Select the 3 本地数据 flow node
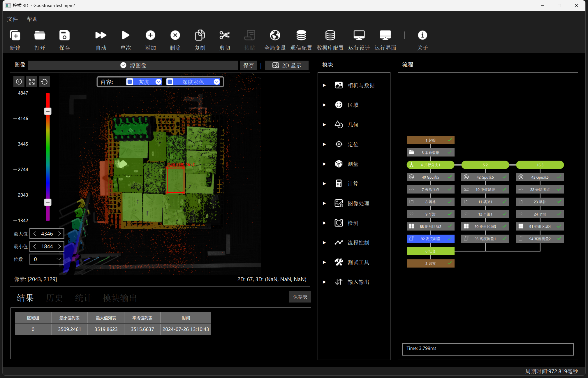 [430, 152]
